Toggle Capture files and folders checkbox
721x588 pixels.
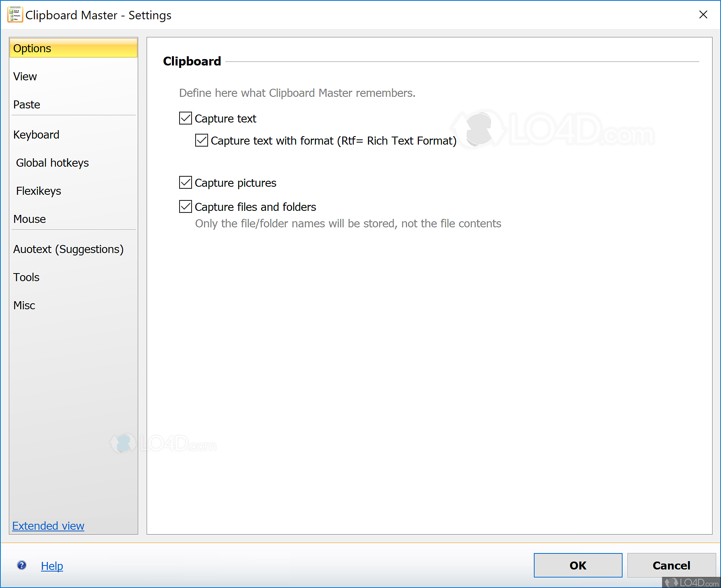186,207
